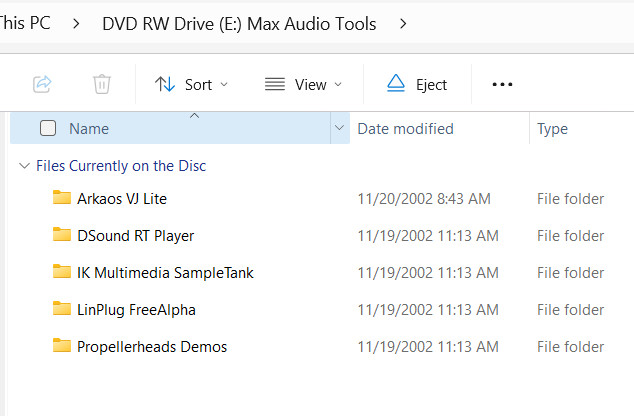The image size is (634, 416).
Task: Click the File folder type of IK Multimedia SampleTank
Action: coord(570,273)
